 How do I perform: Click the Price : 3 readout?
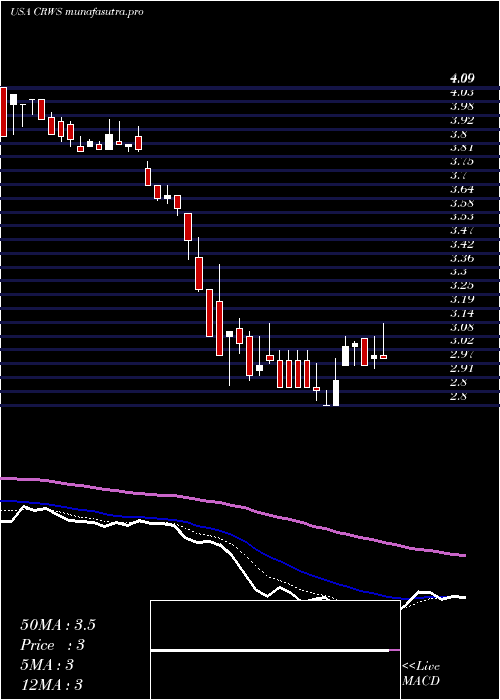pos(53,645)
